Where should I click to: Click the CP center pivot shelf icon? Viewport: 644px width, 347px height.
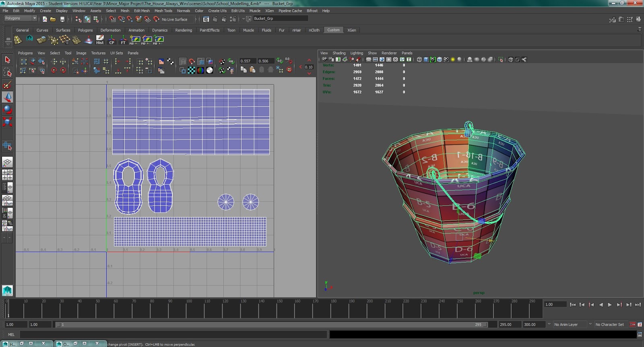[111, 39]
